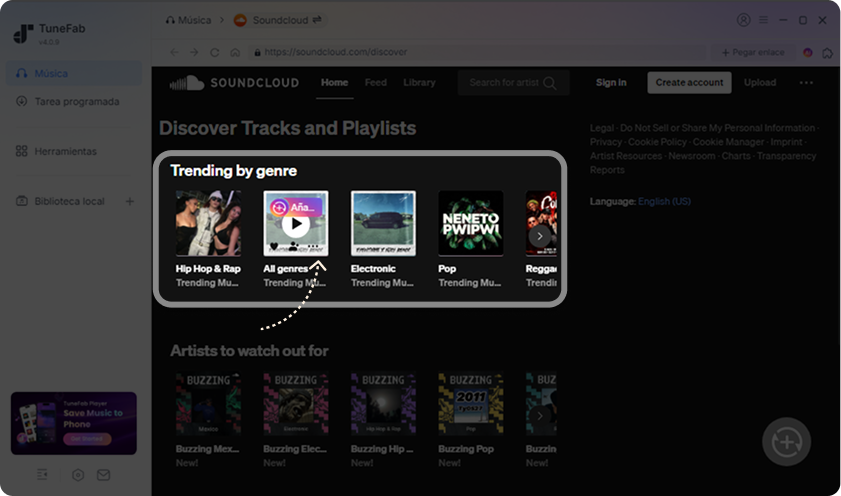Click Upload link
The image size is (841, 496).
760,83
